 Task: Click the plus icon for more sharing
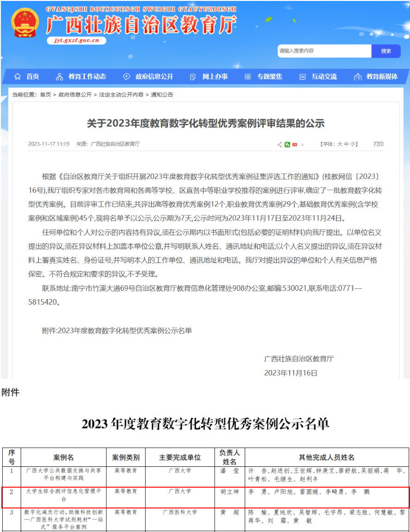tap(303, 145)
